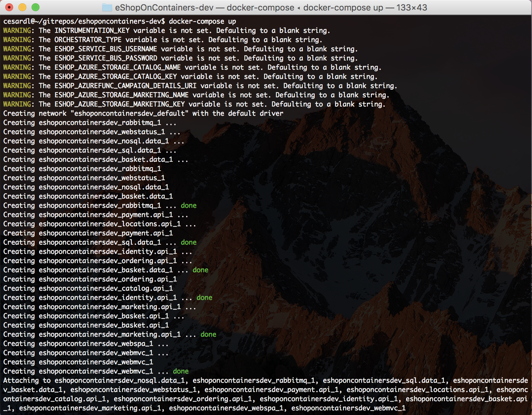The image size is (532, 415).
Task: Click the 'Creating eshoponcontainersdev_locations.api_1 ...' line
Action: click(100, 224)
